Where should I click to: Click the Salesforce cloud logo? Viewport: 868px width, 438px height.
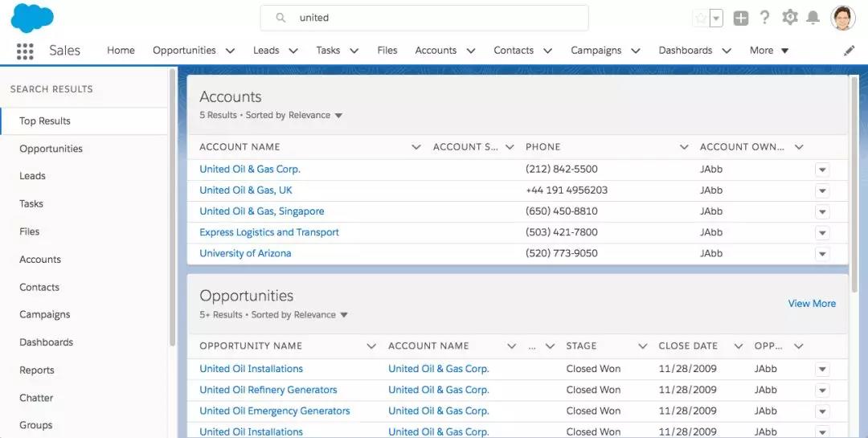tap(32, 18)
